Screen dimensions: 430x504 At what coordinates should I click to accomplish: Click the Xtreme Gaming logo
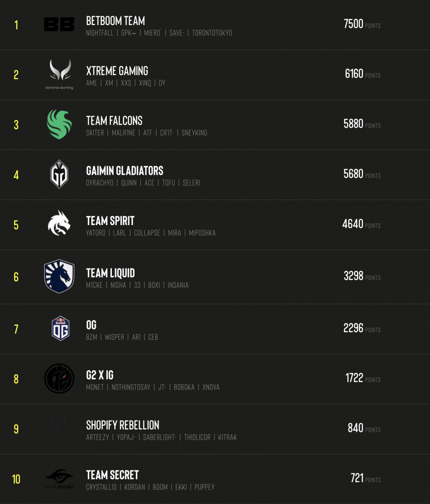point(59,74)
